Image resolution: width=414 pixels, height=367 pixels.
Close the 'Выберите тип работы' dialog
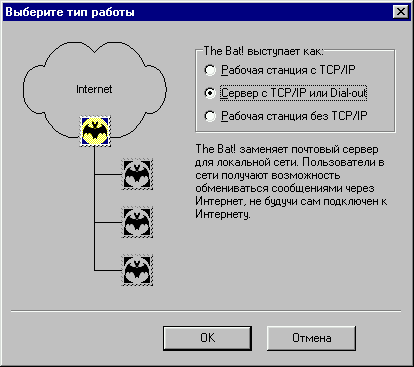pyautogui.click(x=400, y=12)
